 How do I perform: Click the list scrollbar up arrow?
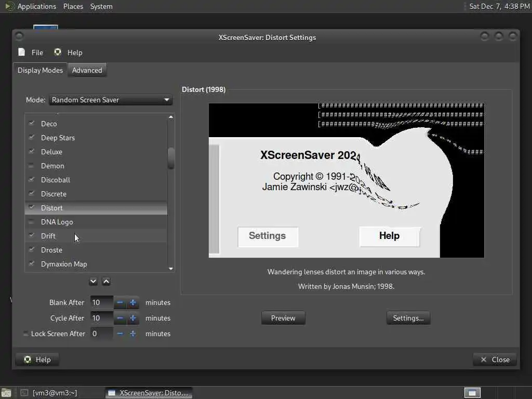[171, 117]
